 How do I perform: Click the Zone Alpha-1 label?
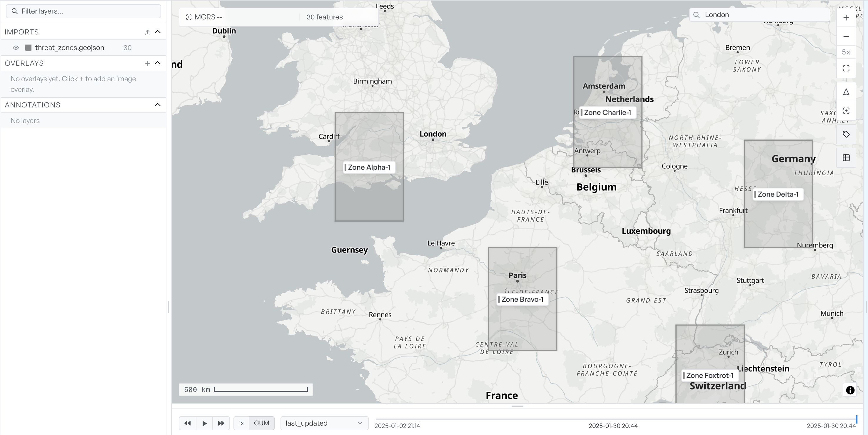[369, 167]
